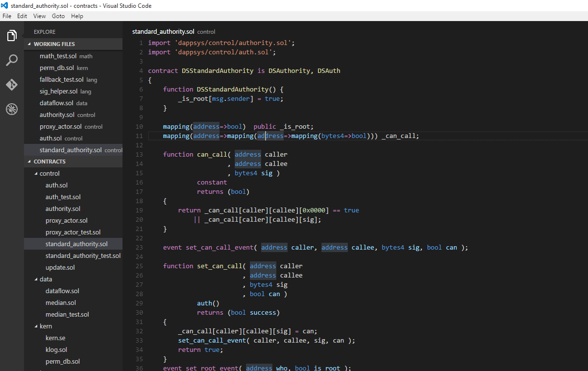Open the Git source control icon
588x371 pixels.
click(x=12, y=85)
